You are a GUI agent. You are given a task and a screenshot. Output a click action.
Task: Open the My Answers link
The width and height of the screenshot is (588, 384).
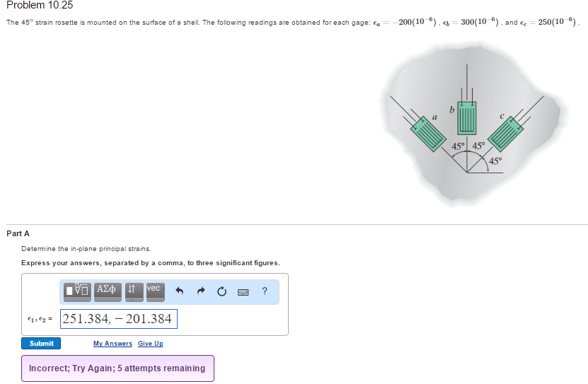113,344
